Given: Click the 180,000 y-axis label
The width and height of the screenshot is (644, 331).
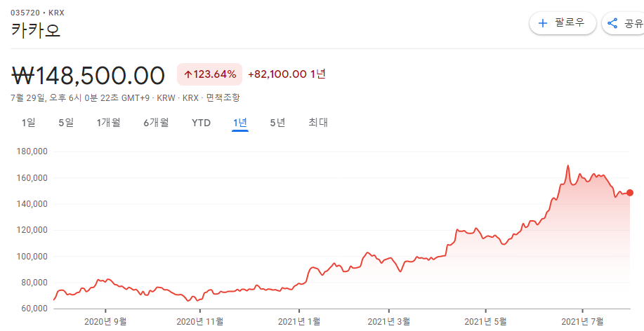Looking at the screenshot, I should click(x=32, y=151).
